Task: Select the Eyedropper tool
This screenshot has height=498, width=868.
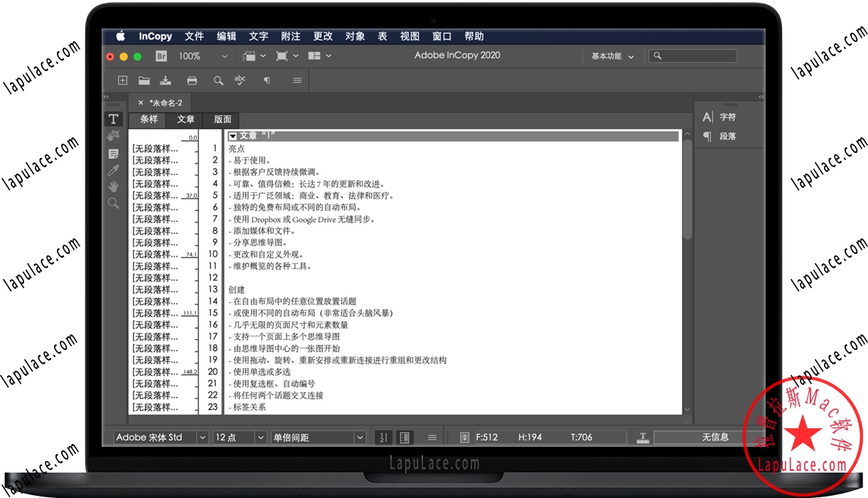Action: click(114, 171)
